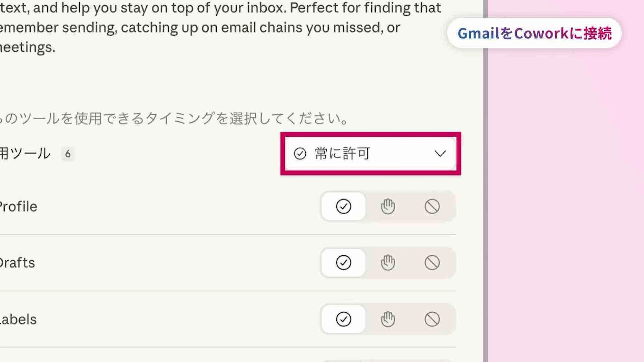Screen dimensions: 644x362
Task: Block the Labels tool with prohibit icon
Action: pyautogui.click(x=432, y=319)
